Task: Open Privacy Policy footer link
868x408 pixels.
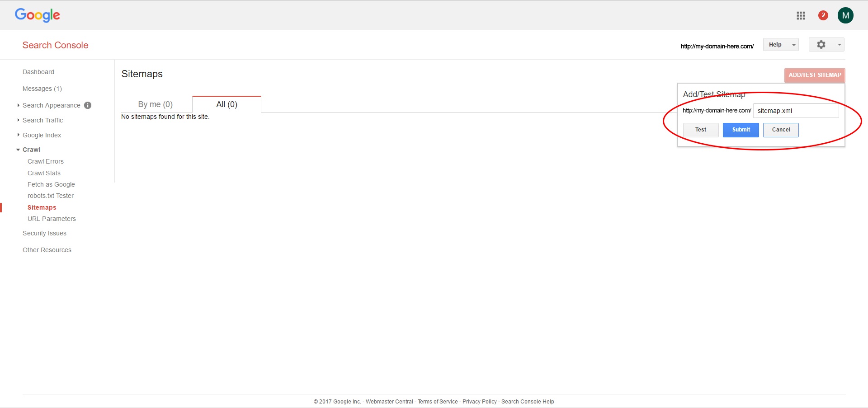Action: pos(479,402)
